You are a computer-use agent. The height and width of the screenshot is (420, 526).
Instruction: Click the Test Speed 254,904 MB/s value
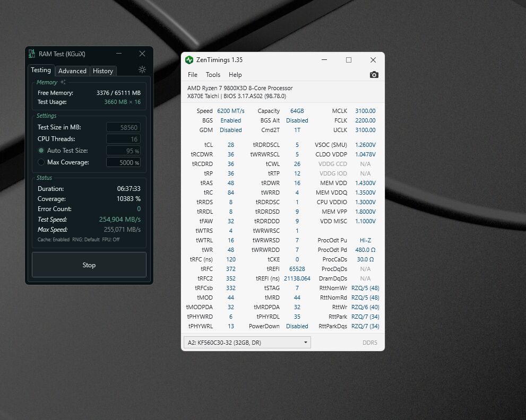click(x=120, y=220)
